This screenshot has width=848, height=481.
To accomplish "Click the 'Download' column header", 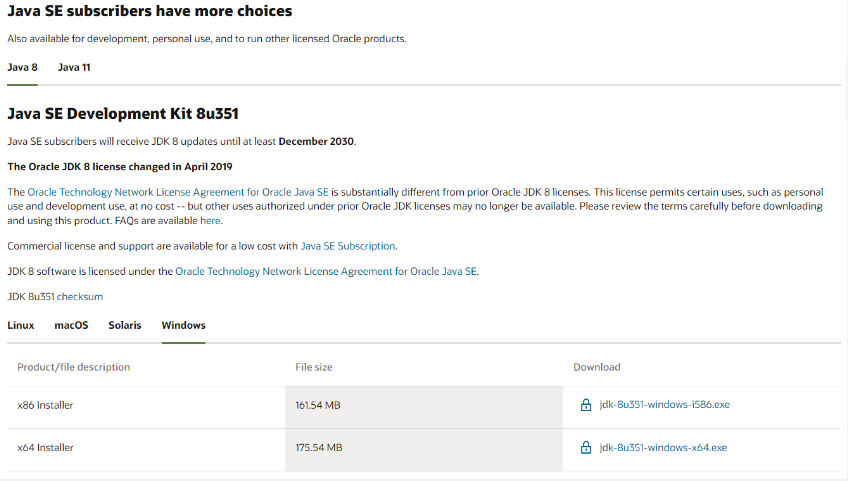I will click(597, 367).
